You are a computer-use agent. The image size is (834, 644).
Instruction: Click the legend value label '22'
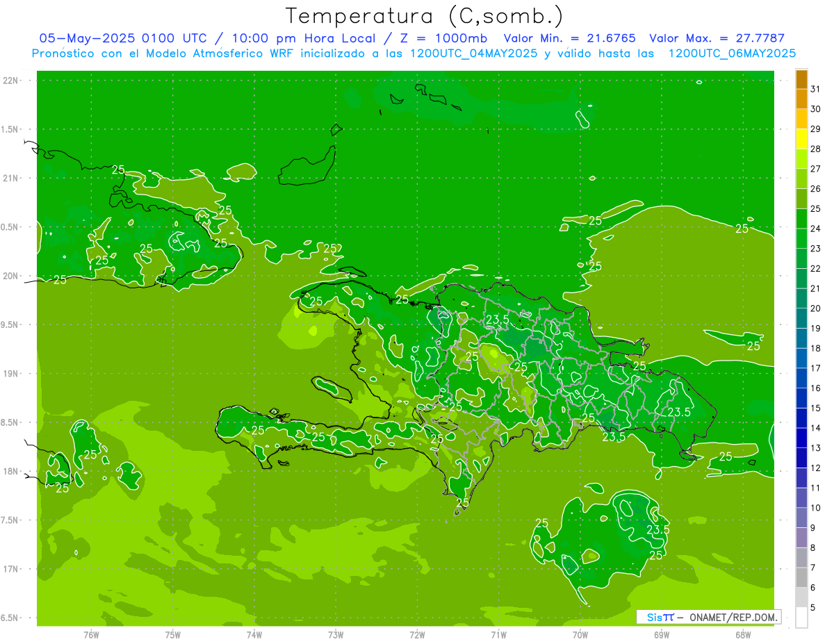(815, 268)
